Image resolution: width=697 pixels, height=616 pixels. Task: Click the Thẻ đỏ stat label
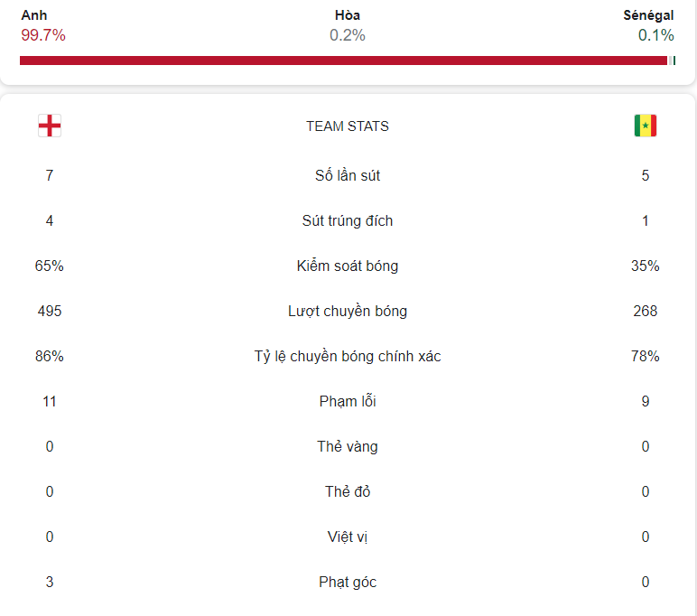point(348,491)
